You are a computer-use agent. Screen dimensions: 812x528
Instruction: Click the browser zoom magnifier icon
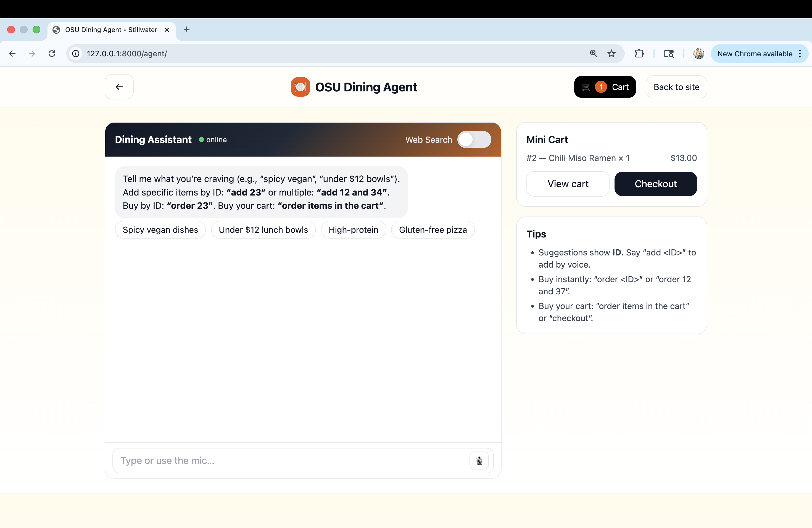coord(593,54)
